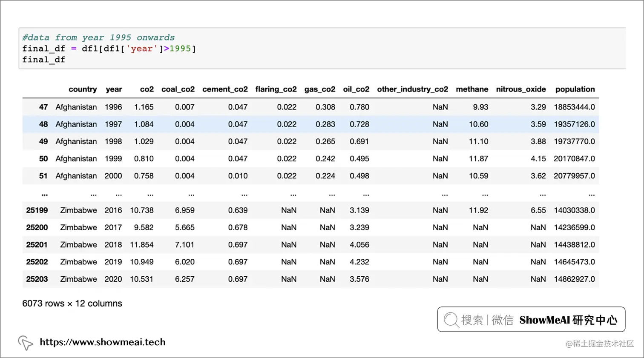Select methane value 11.87

[478, 159]
